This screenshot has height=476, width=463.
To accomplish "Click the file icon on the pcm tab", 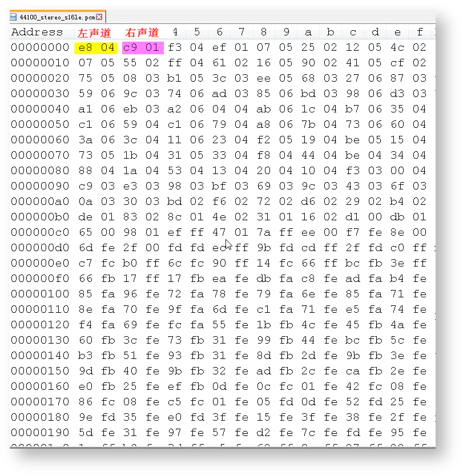I will (14, 17).
